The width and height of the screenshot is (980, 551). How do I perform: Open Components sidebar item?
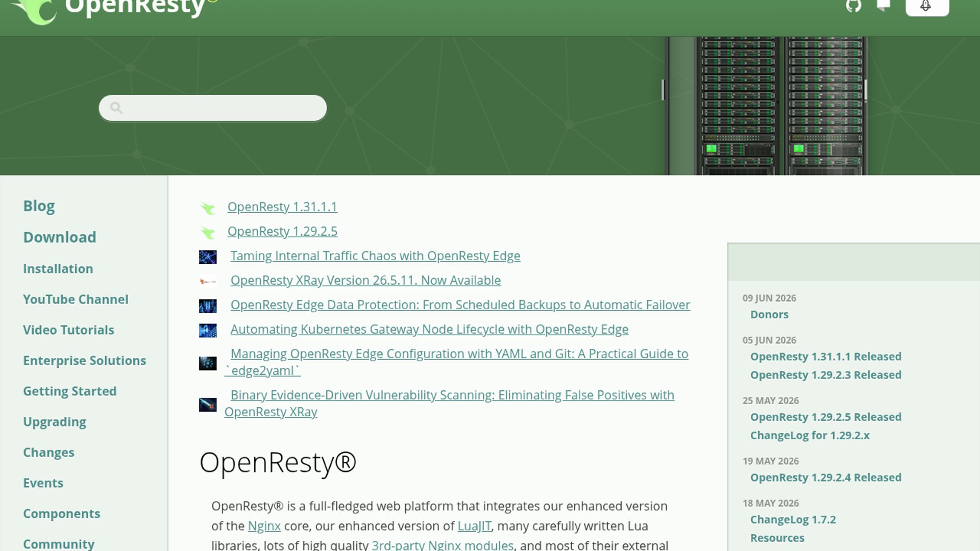click(61, 513)
